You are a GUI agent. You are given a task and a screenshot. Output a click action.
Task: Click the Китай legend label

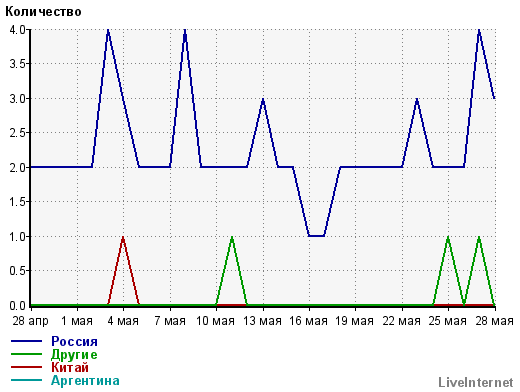[x=70, y=367]
